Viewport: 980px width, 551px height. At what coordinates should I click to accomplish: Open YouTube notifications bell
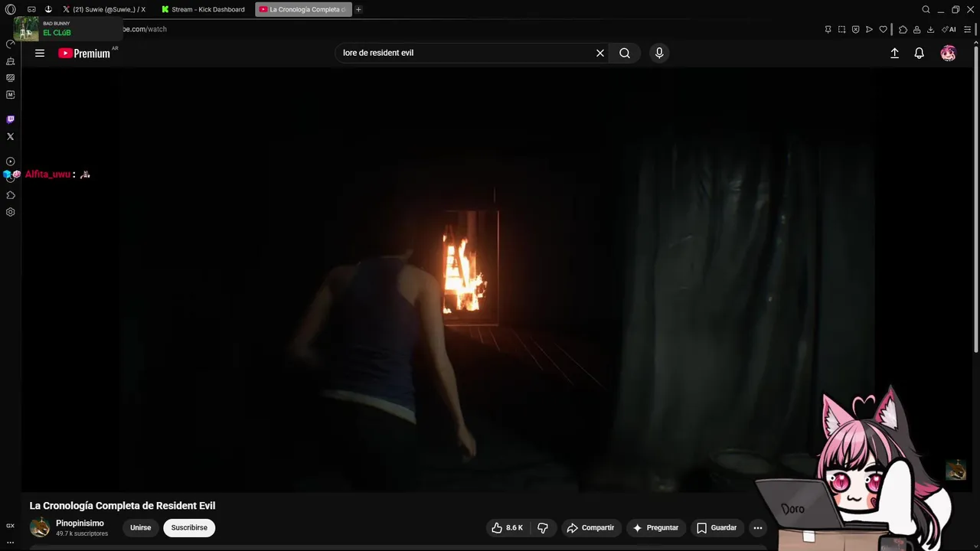pyautogui.click(x=920, y=53)
